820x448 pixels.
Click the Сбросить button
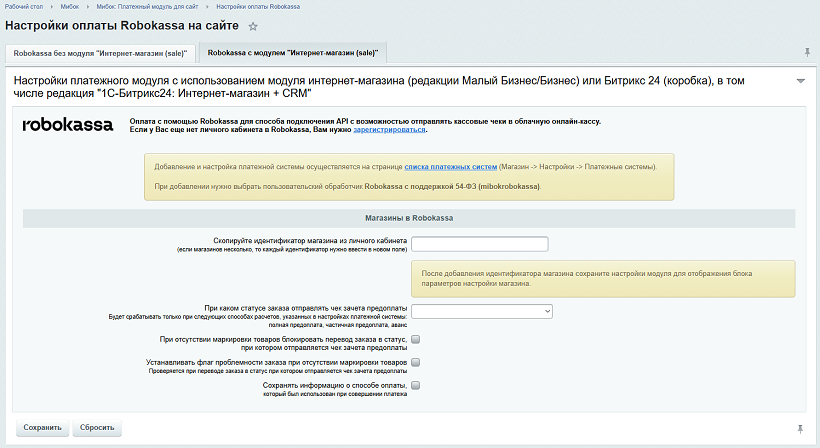97,428
